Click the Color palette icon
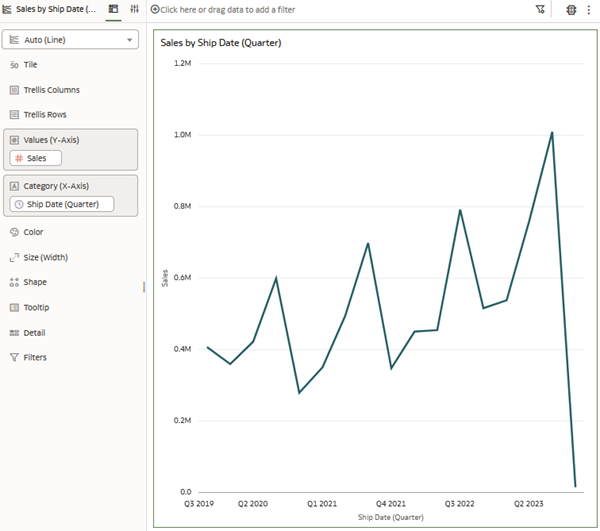Image resolution: width=600 pixels, height=531 pixels. (x=14, y=232)
